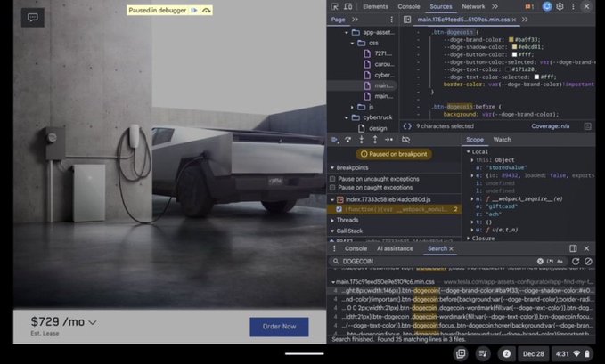The width and height of the screenshot is (605, 364).
Task: Open the DevTools customize three-dot menu
Action: [x=573, y=6]
